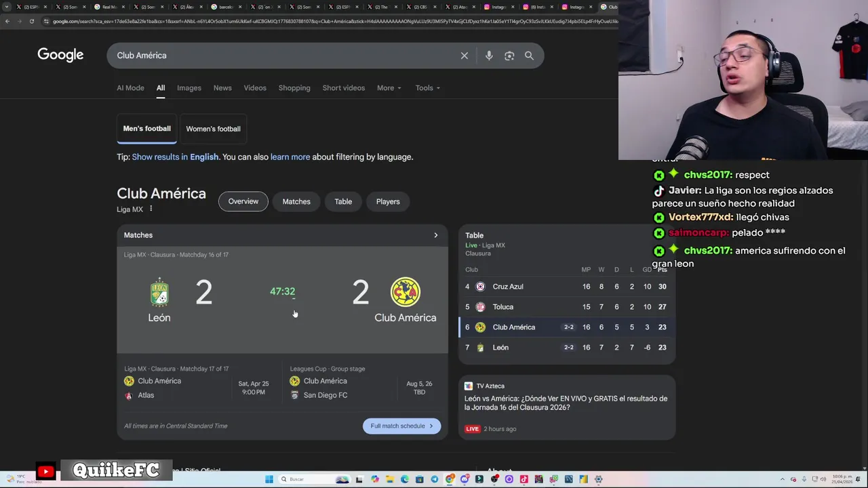Screen dimensions: 868x488
Task: Click the TV Azteca source icon
Action: point(468,386)
